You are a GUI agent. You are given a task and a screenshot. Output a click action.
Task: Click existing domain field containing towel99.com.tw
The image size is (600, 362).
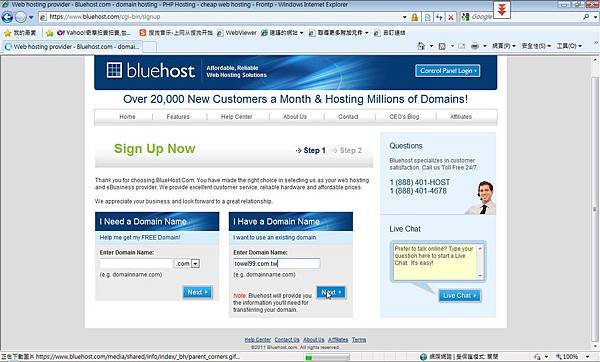[x=277, y=263]
